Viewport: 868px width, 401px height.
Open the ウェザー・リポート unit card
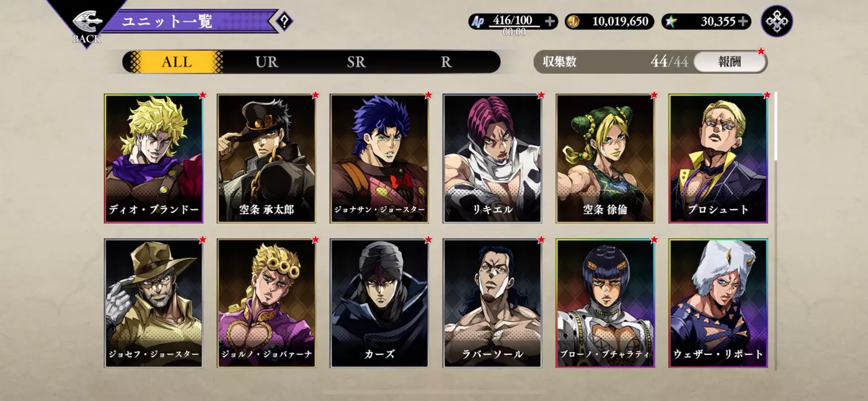pos(718,303)
